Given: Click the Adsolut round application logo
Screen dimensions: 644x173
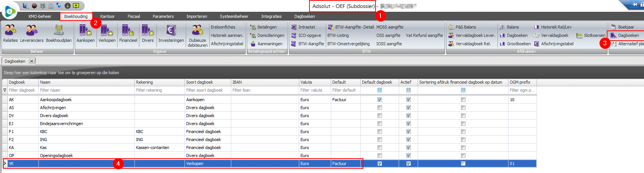Looking at the screenshot, I should 9,11.
